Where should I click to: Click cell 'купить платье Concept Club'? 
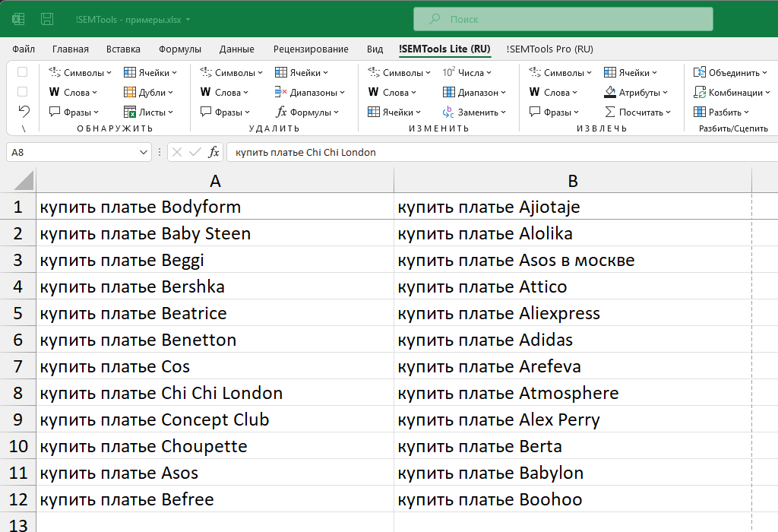(x=215, y=420)
